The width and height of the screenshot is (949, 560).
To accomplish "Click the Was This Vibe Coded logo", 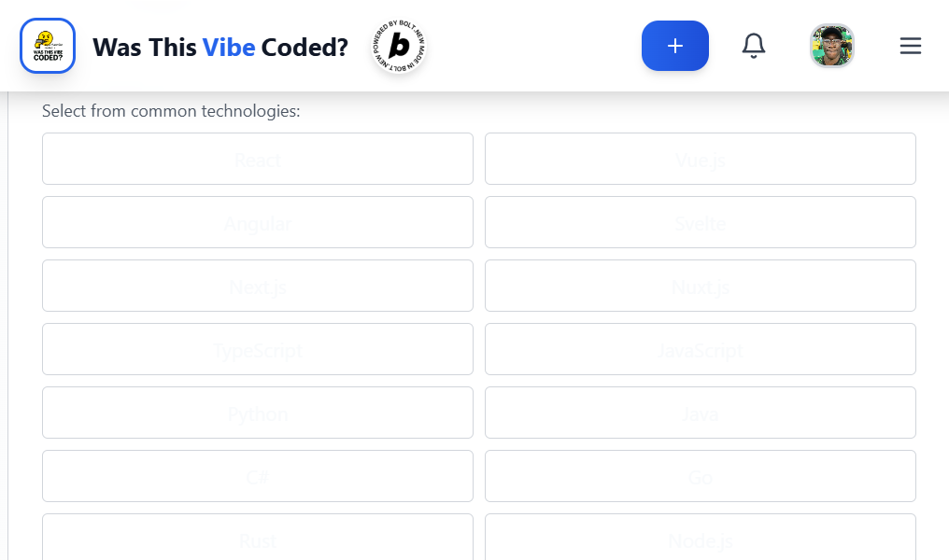I will [x=47, y=46].
